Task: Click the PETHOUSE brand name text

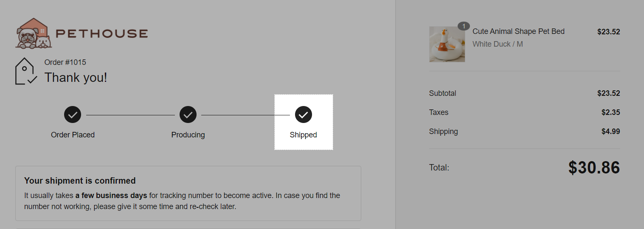Action: click(102, 34)
